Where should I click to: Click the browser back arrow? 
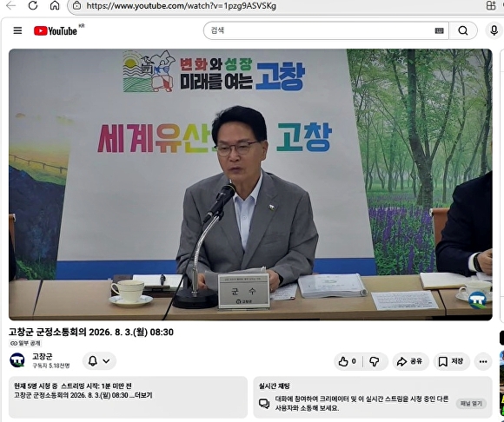coord(11,5)
